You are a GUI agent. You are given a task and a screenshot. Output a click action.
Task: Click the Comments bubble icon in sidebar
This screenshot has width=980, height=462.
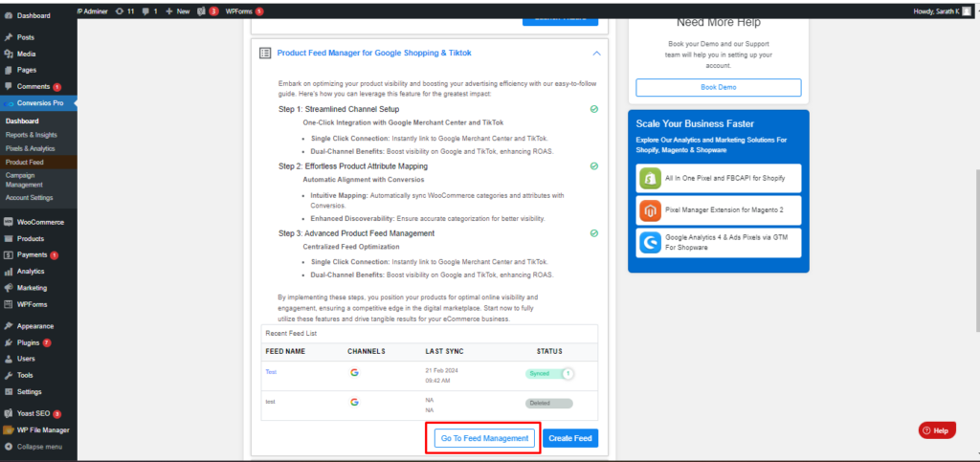pos(8,86)
